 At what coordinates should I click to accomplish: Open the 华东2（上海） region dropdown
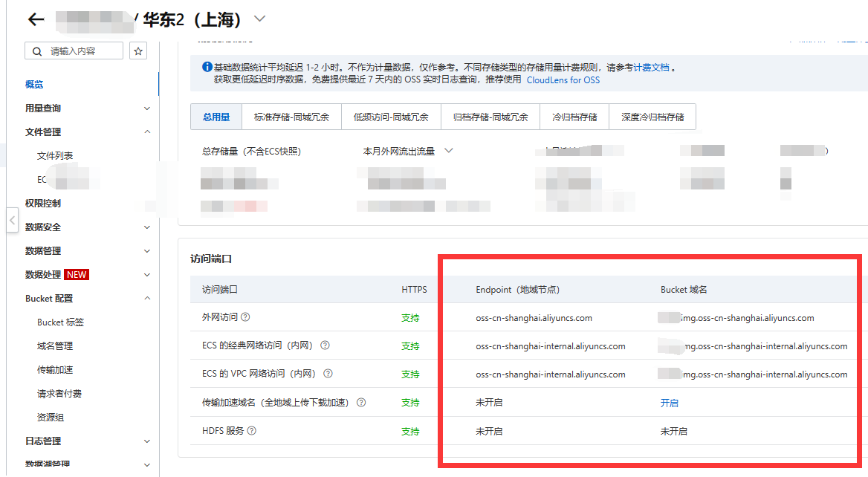coord(259,19)
